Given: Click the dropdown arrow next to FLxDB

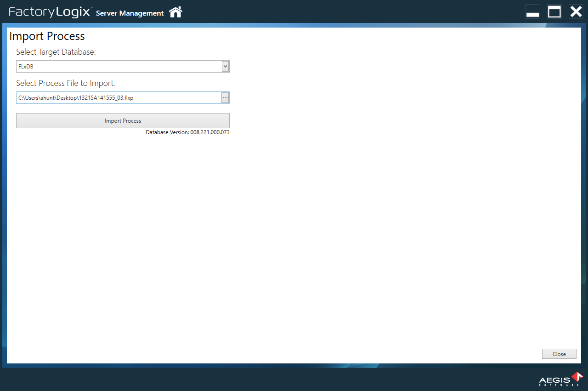Looking at the screenshot, I should click(225, 66).
